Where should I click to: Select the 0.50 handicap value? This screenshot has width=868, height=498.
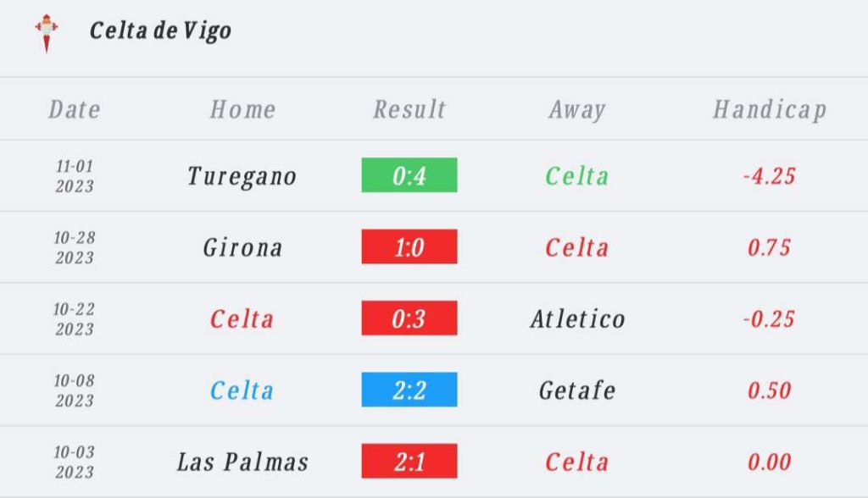[770, 390]
